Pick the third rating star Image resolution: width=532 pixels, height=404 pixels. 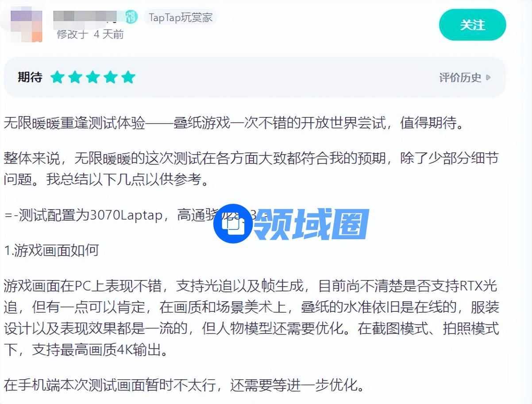tap(93, 78)
